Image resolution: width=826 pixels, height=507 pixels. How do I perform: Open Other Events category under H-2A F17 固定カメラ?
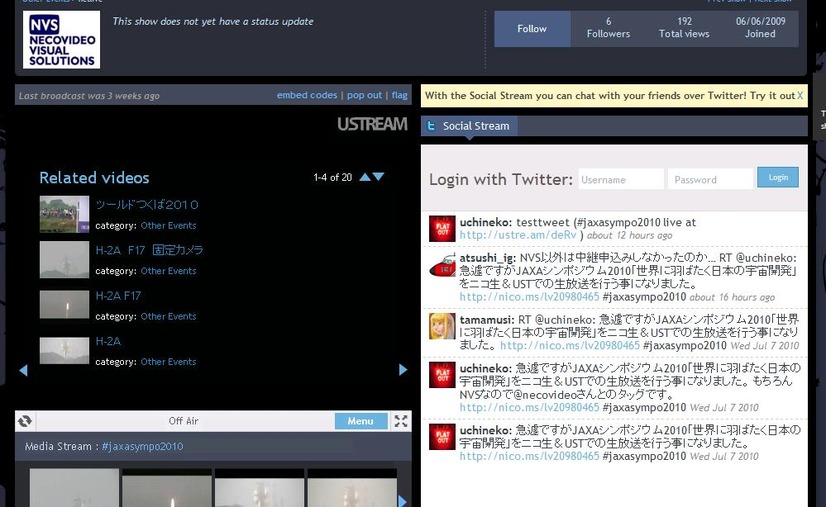coord(168,271)
